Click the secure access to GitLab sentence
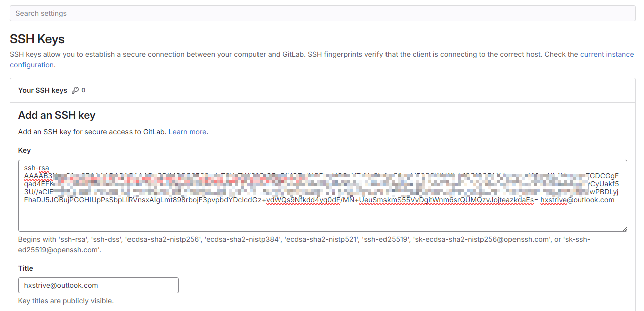The width and height of the screenshot is (644, 311). click(x=113, y=132)
